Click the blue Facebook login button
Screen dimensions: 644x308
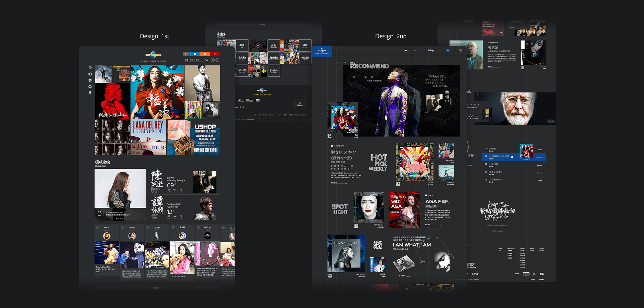195,54
